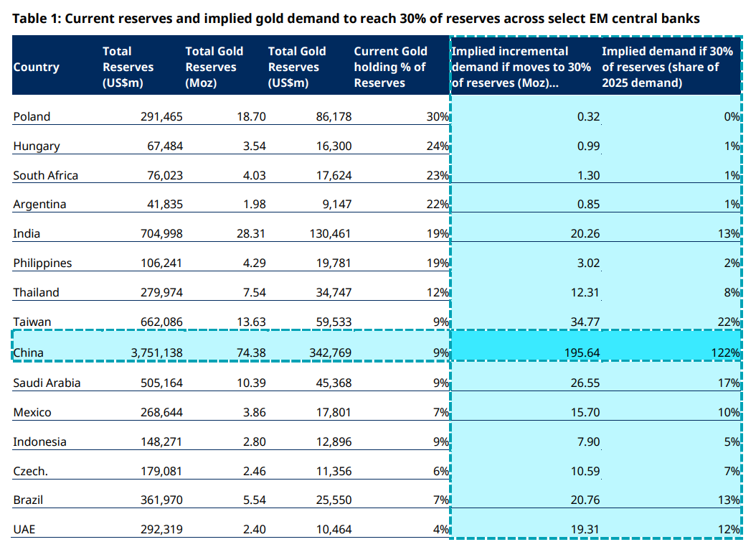Image resolution: width=756 pixels, height=547 pixels.
Task: Select the Total Reserves (US$m) header
Action: click(128, 67)
